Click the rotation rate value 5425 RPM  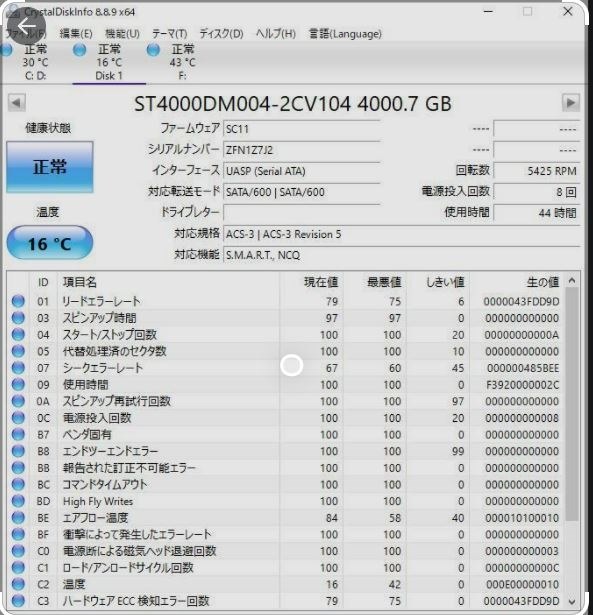click(537, 171)
